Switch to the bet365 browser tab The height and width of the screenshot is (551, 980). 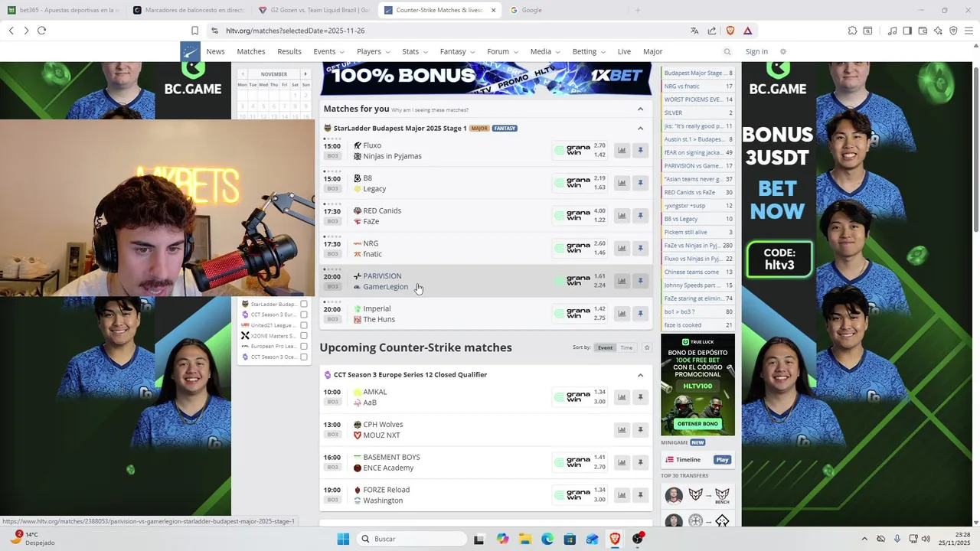[63, 10]
